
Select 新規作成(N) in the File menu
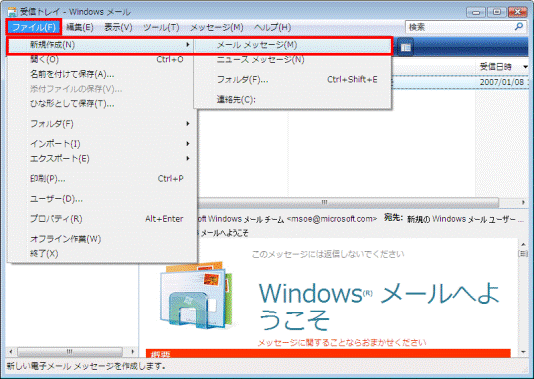point(101,45)
